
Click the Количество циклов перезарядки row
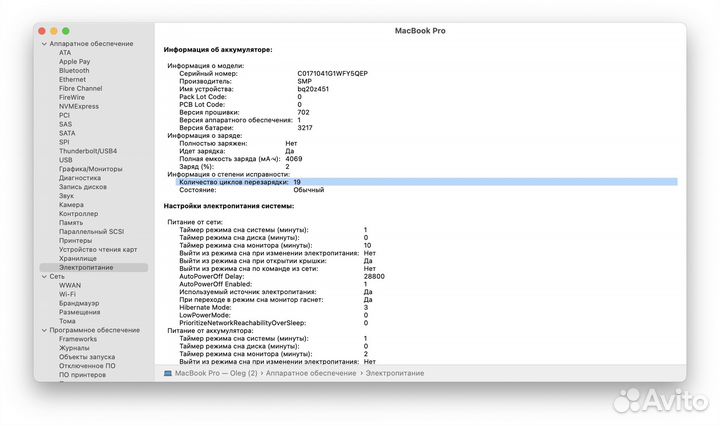coord(232,182)
